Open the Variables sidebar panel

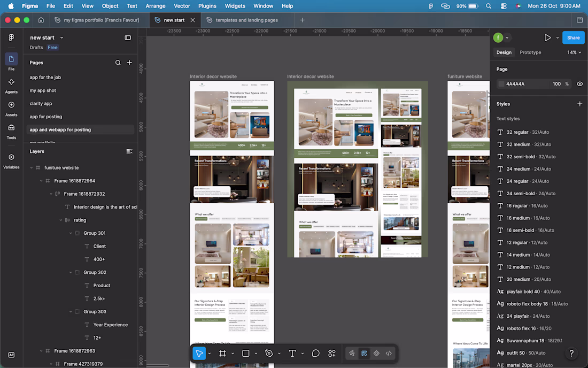11,162
